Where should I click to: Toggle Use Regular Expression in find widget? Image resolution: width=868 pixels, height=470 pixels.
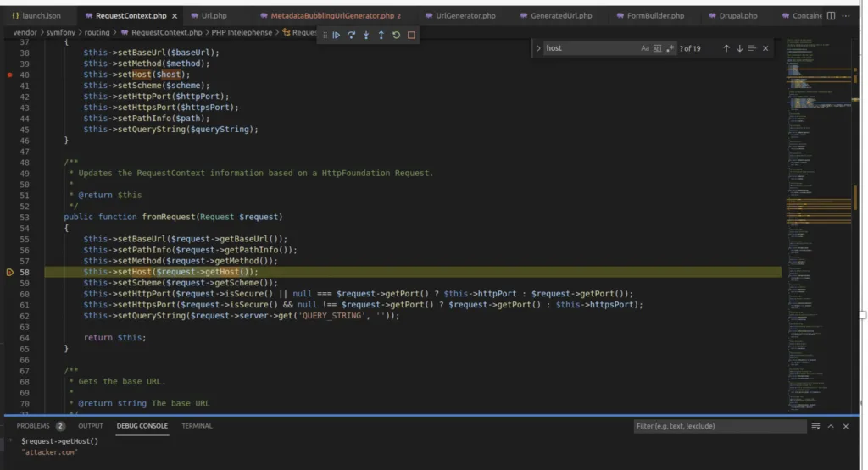pyautogui.click(x=670, y=48)
